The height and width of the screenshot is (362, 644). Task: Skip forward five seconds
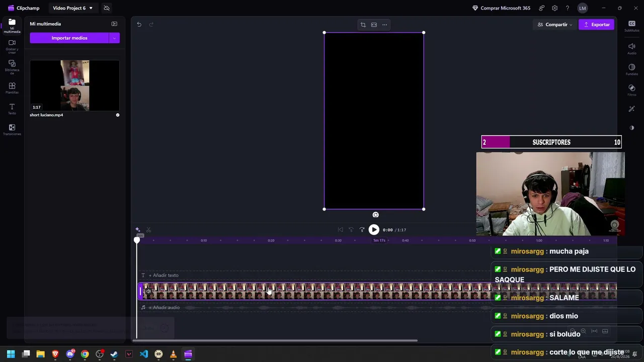[362, 230]
